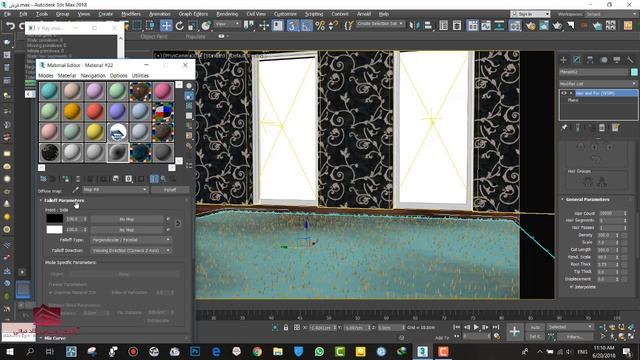This screenshot has width=640, height=360.
Task: Toggle Auto key mode button
Action: (x=535, y=327)
